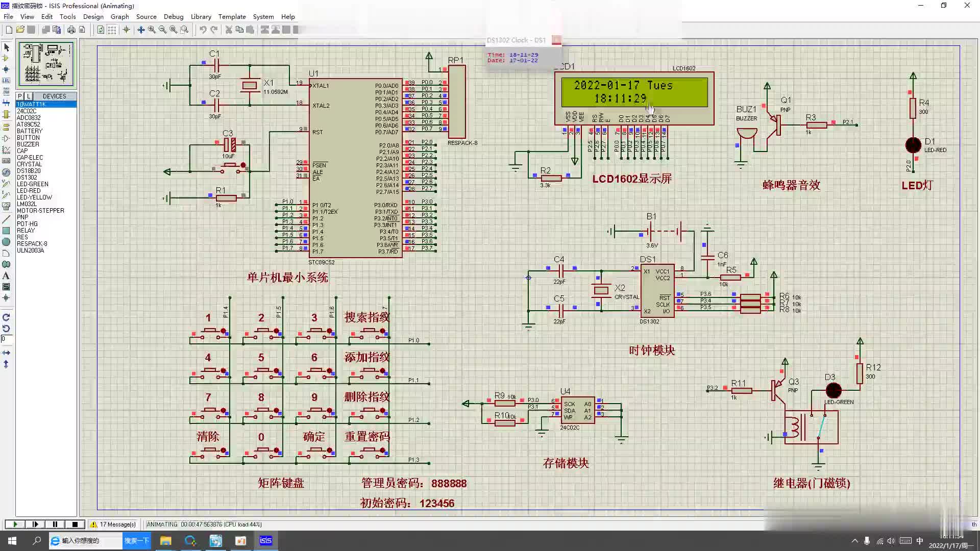Click the X-Mirror flip icon

tap(6, 353)
